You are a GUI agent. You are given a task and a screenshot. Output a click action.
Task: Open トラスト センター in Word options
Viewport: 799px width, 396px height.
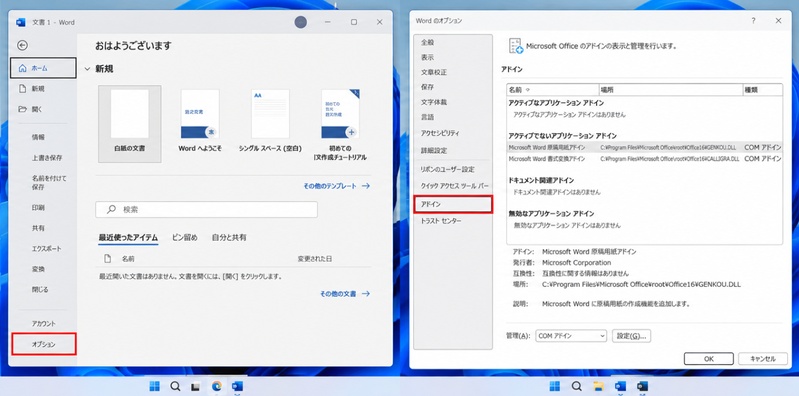pyautogui.click(x=441, y=221)
